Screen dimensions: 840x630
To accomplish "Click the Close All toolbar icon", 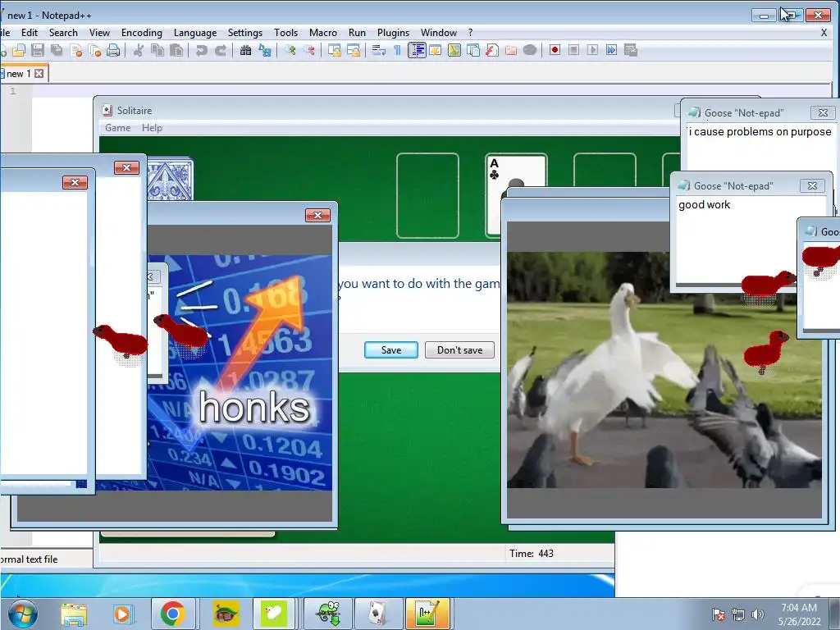I will coord(94,50).
